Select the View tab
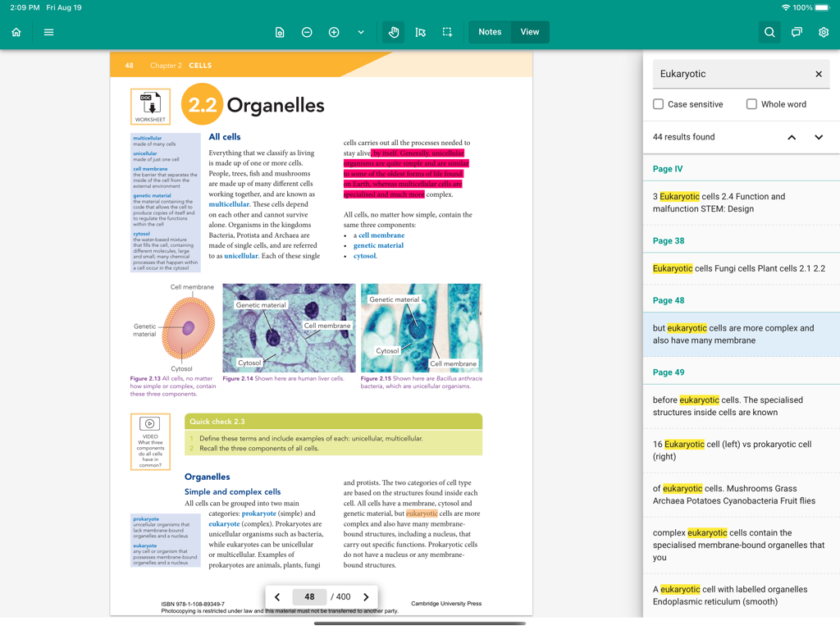The height and width of the screenshot is (630, 840). tap(529, 32)
